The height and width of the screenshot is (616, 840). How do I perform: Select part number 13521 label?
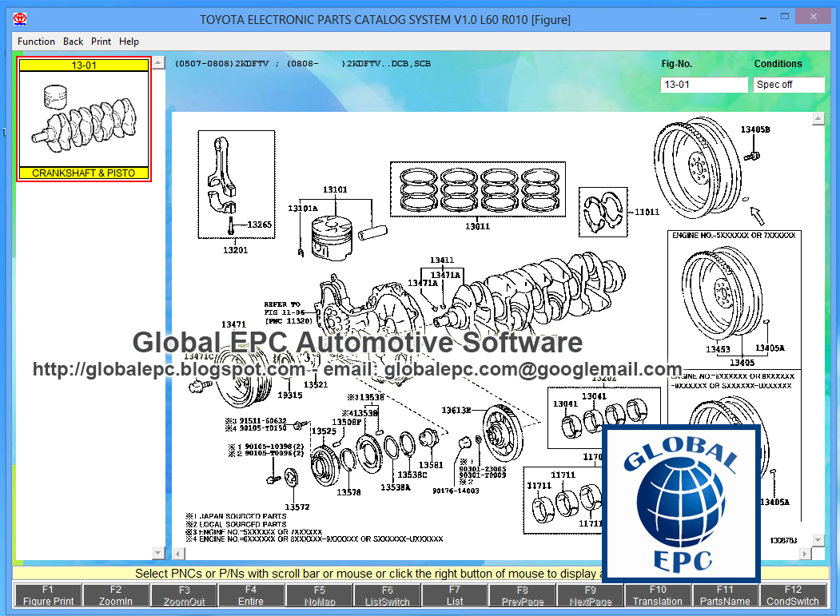click(316, 384)
